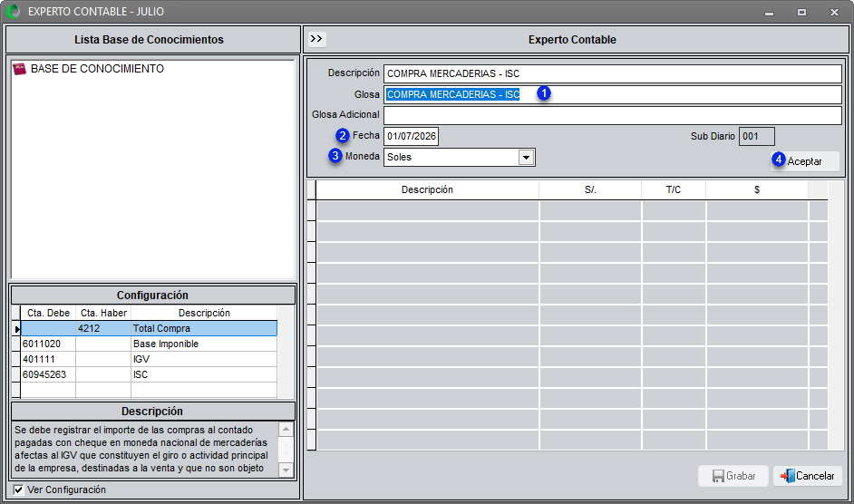Open the Moneda dropdown arrow

pyautogui.click(x=526, y=158)
